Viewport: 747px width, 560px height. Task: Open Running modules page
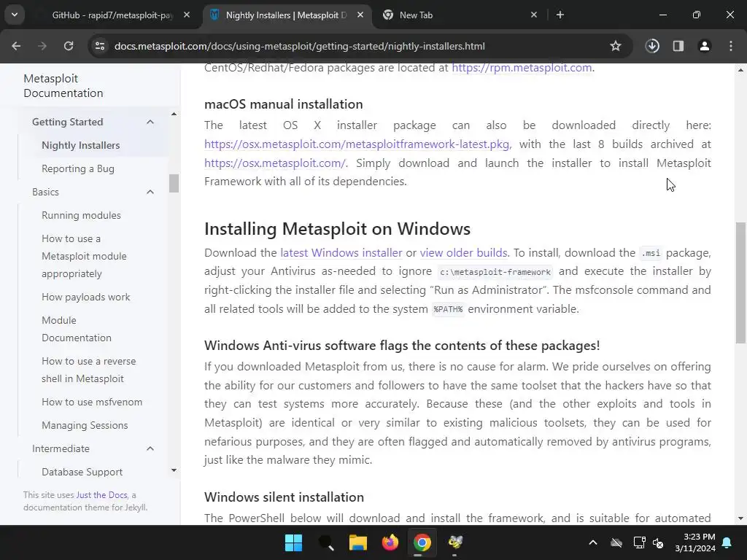click(x=81, y=215)
